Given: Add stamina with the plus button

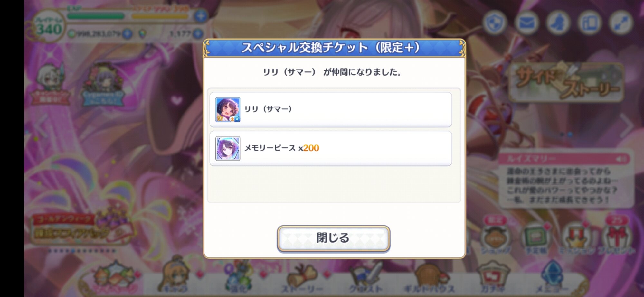Looking at the screenshot, I should pos(201,15).
